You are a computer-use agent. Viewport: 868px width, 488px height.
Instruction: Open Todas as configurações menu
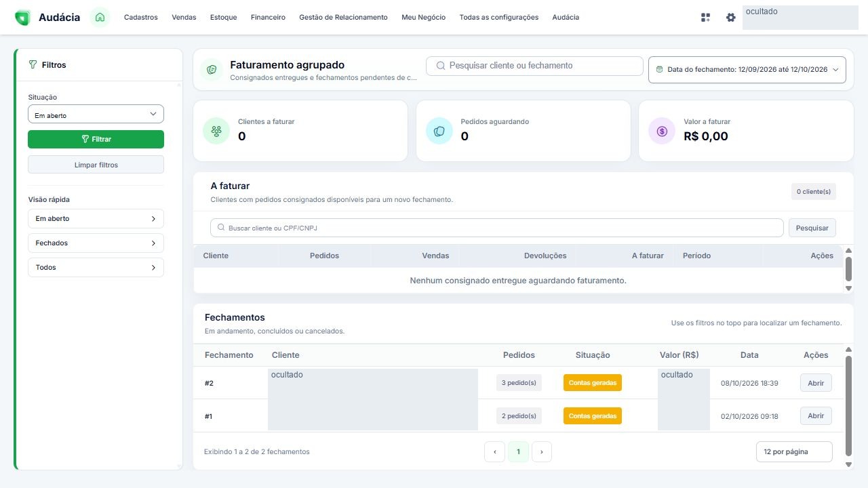click(x=499, y=18)
